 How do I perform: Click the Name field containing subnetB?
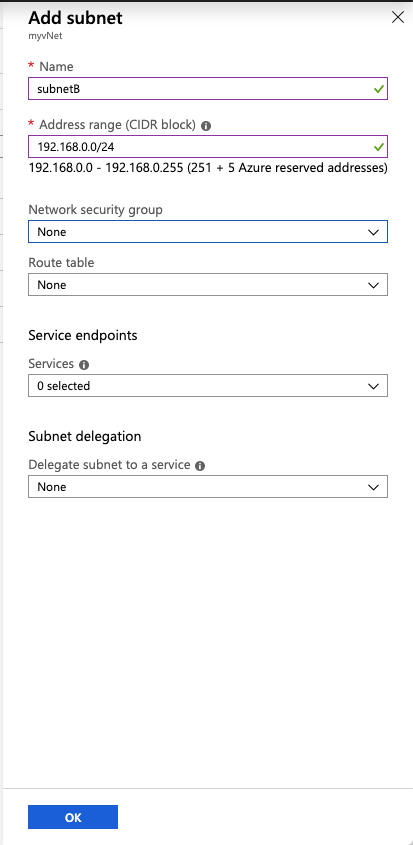pos(208,88)
